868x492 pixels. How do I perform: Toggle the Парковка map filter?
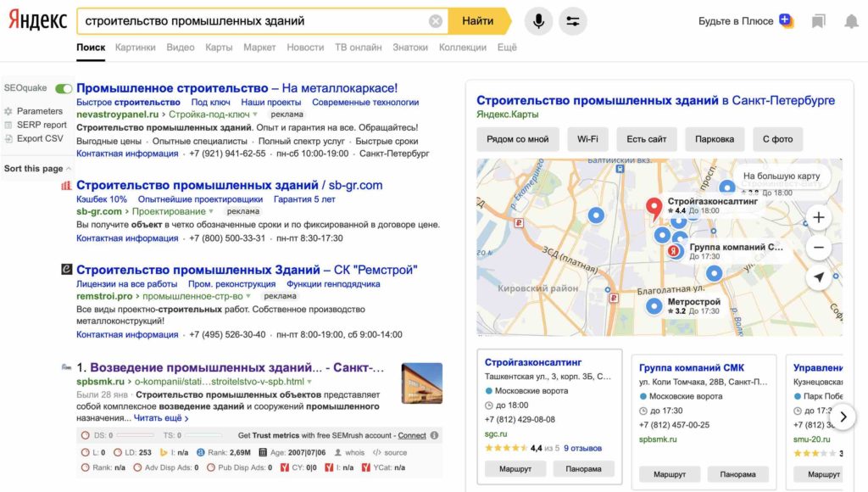(714, 139)
